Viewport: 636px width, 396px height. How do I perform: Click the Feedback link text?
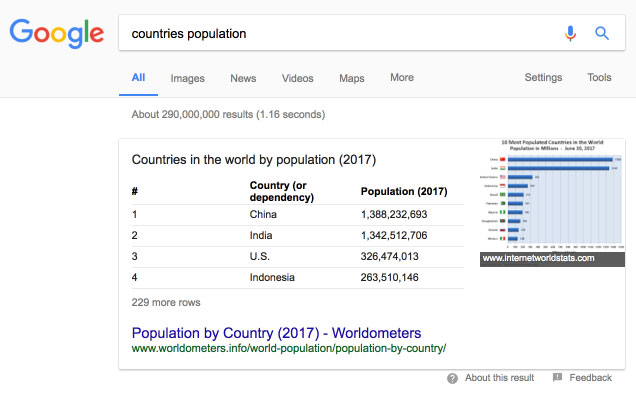pos(590,378)
